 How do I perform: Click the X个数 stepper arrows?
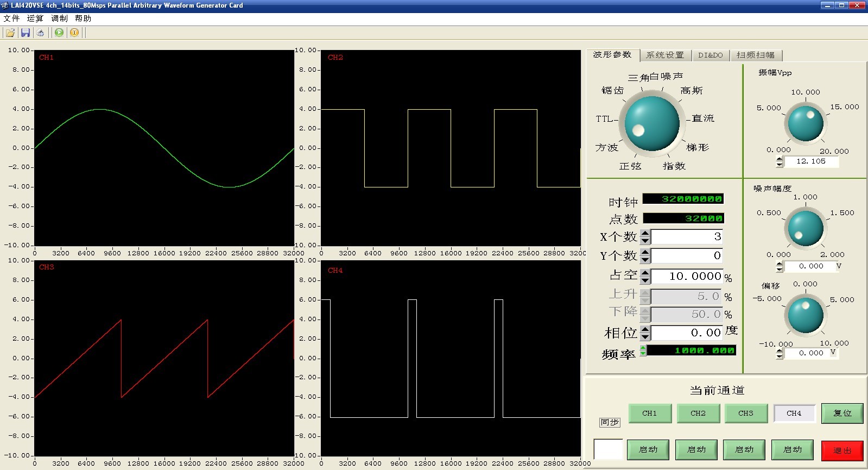[x=645, y=237]
